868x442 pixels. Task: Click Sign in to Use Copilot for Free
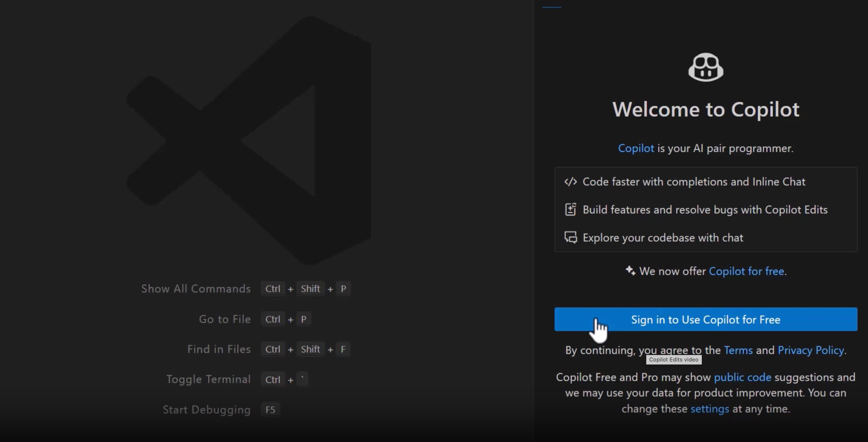pos(707,319)
